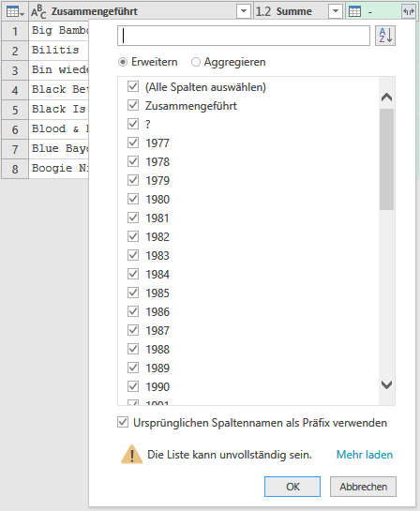Click the table icon in the green column header
The width and height of the screenshot is (420, 511).
tap(354, 12)
